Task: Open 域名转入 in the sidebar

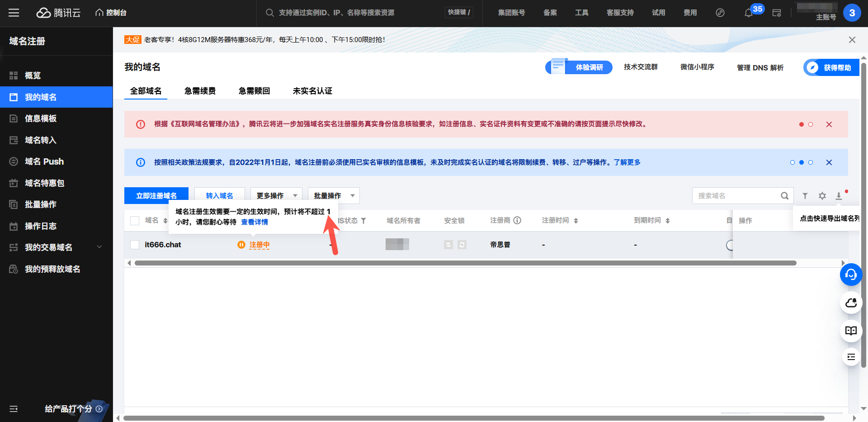Action: [57, 140]
